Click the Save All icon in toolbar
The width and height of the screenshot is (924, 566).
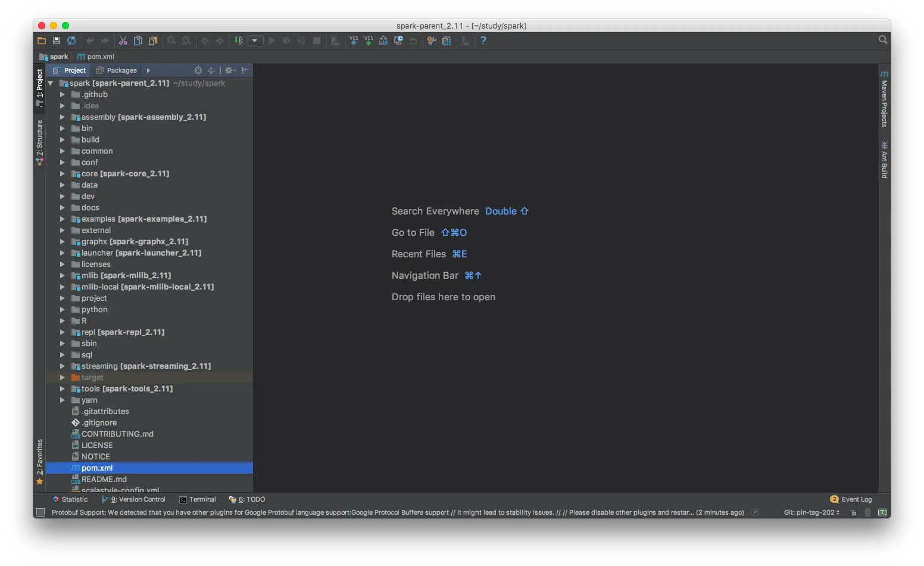point(57,41)
